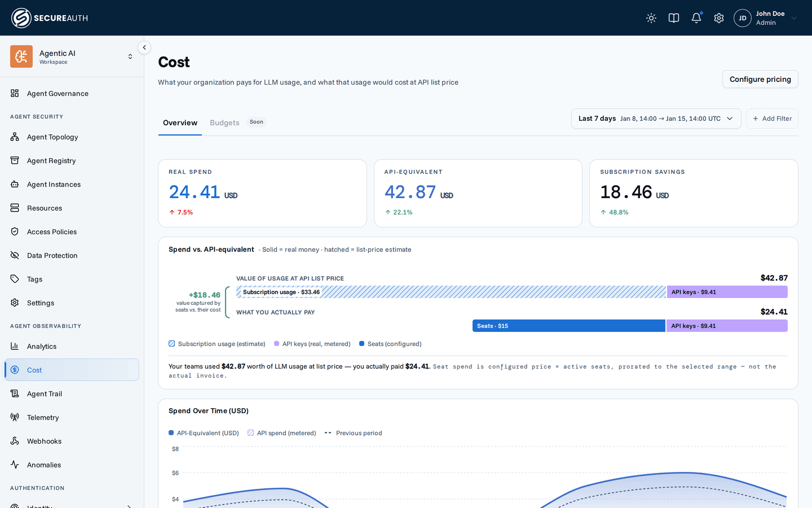Click the plus icon in Add Filter
This screenshot has width=812, height=508.
756,119
